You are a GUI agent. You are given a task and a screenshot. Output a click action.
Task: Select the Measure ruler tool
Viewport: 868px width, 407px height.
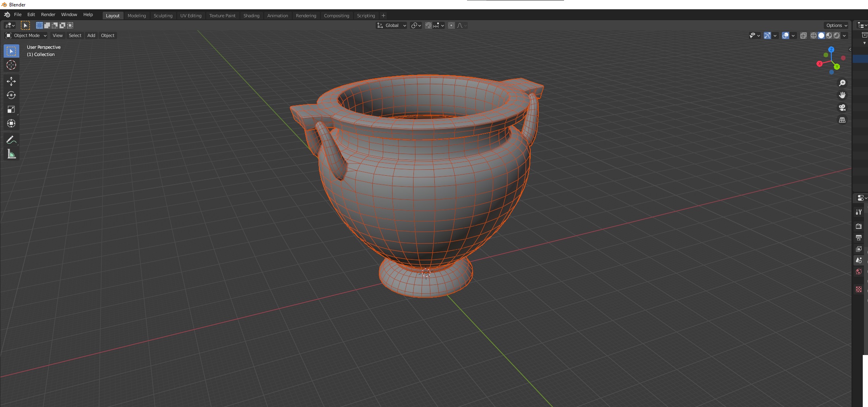(x=11, y=154)
